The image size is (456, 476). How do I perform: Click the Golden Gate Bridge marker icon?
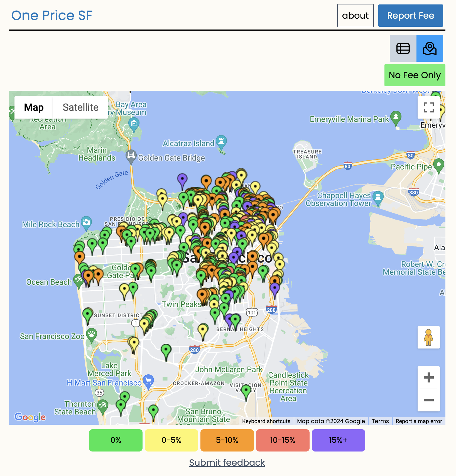tap(131, 156)
